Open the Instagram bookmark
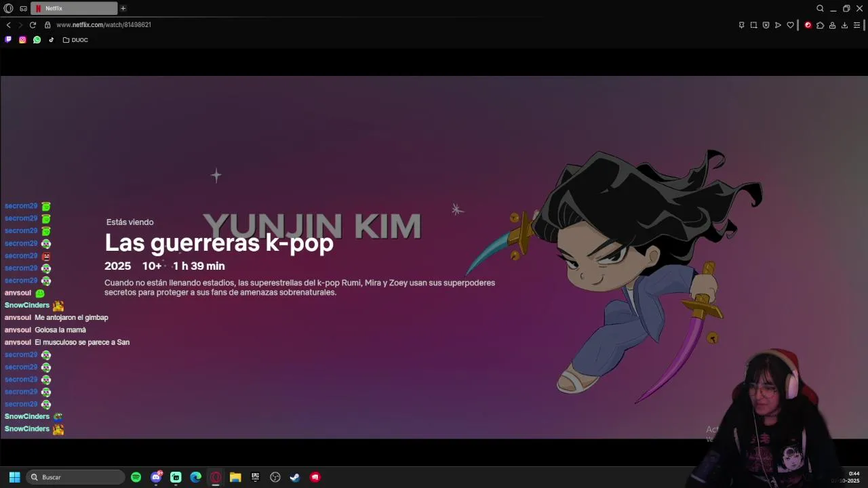Screen dimensions: 868x488 coord(22,40)
